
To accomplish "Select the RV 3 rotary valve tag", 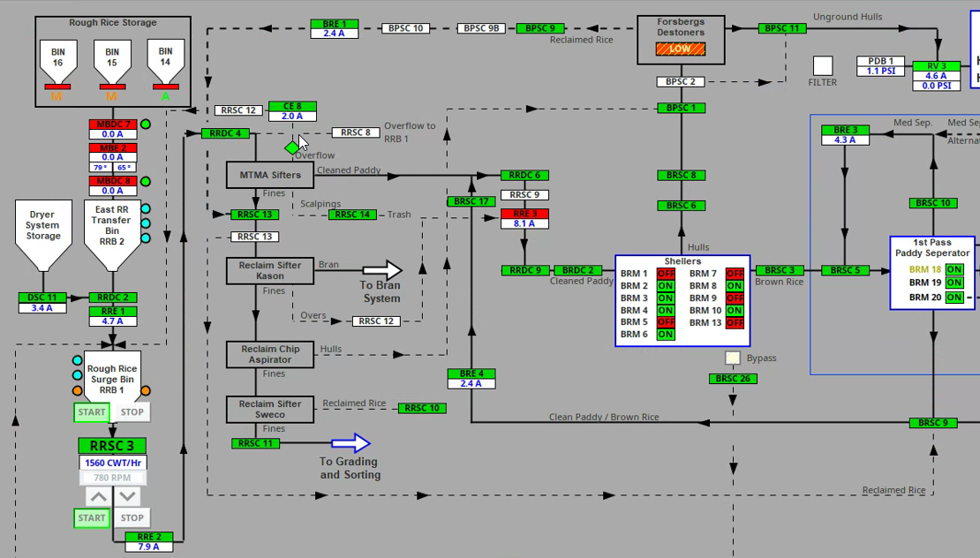I will pos(936,65).
